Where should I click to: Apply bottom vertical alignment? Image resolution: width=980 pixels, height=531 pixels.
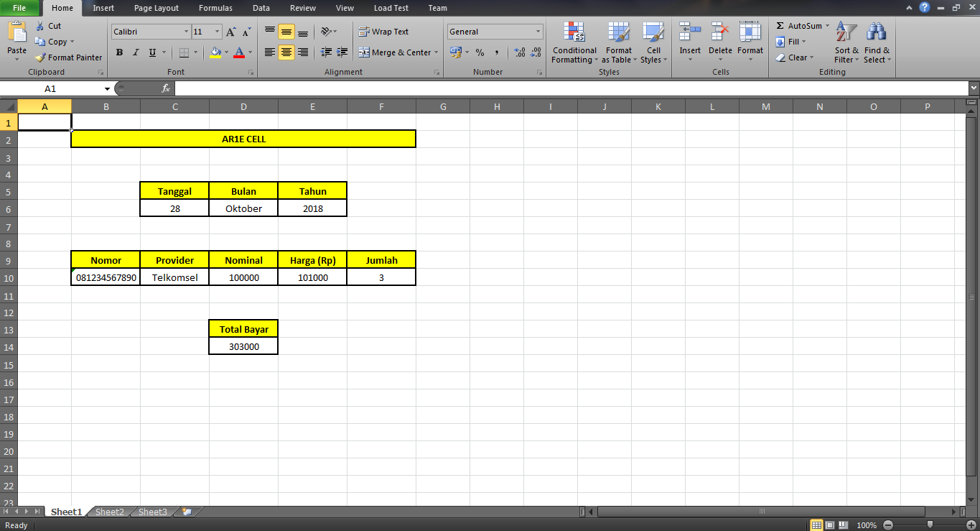pyautogui.click(x=303, y=32)
